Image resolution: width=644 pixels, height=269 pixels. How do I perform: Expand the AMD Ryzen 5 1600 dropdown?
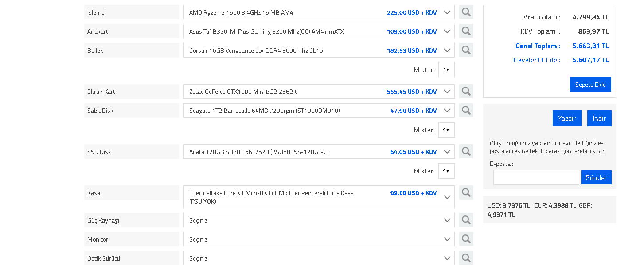pyautogui.click(x=319, y=12)
